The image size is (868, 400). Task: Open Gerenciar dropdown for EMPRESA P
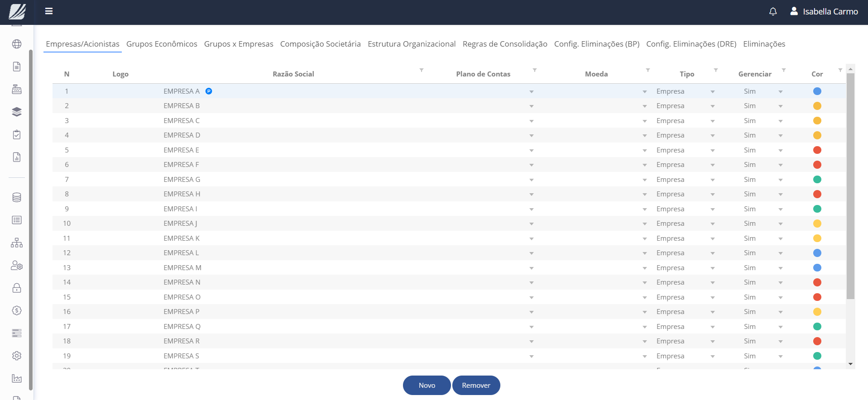[x=781, y=312]
